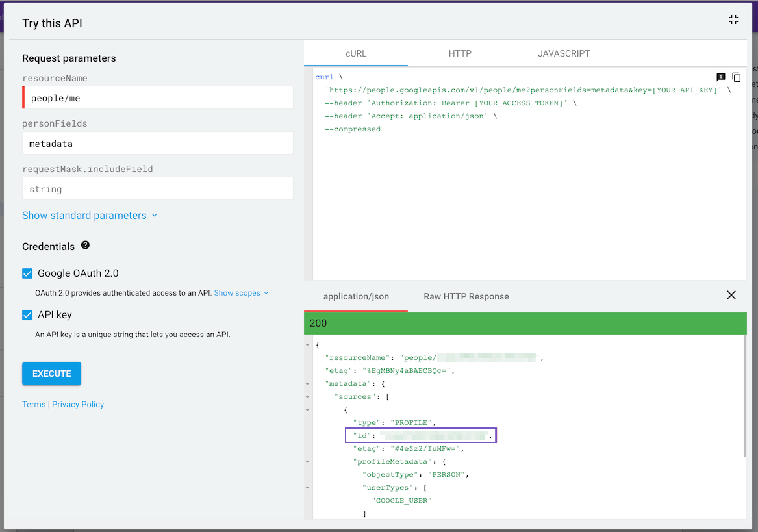Click the personFields input with metadata

[x=158, y=143]
